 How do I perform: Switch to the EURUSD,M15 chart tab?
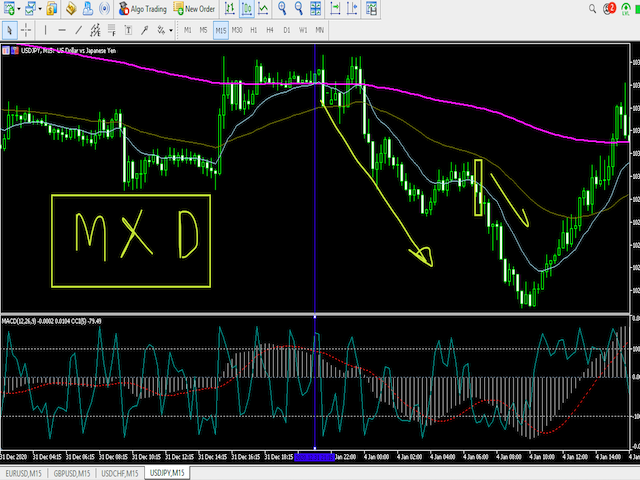click(24, 473)
